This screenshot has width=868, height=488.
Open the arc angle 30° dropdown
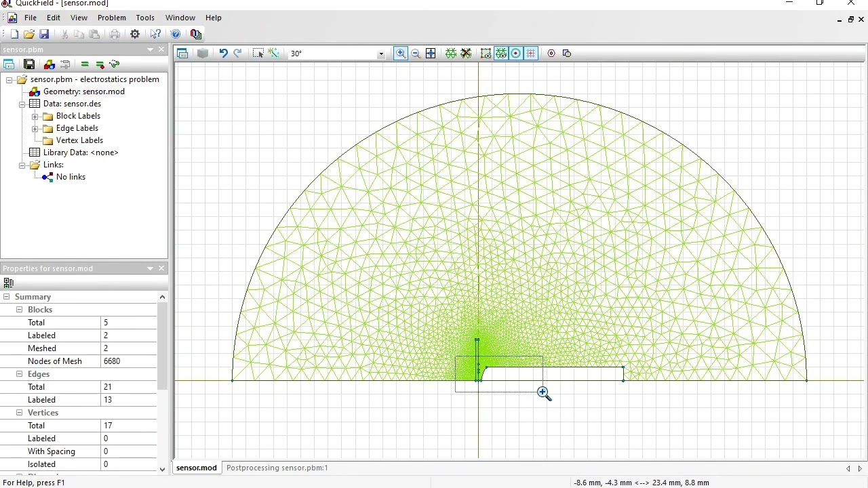click(380, 54)
